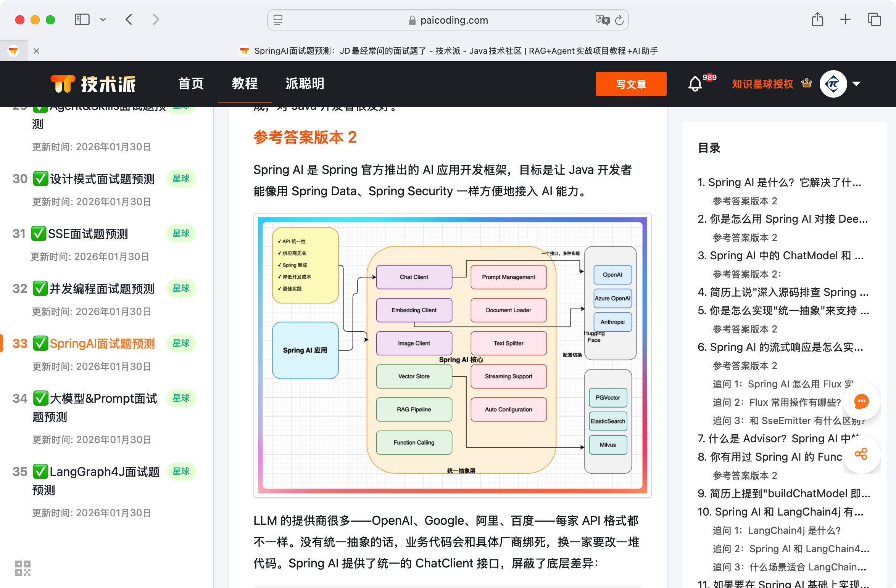Open the Spring AI architecture diagram image
The width and height of the screenshot is (896, 588).
tap(452, 355)
